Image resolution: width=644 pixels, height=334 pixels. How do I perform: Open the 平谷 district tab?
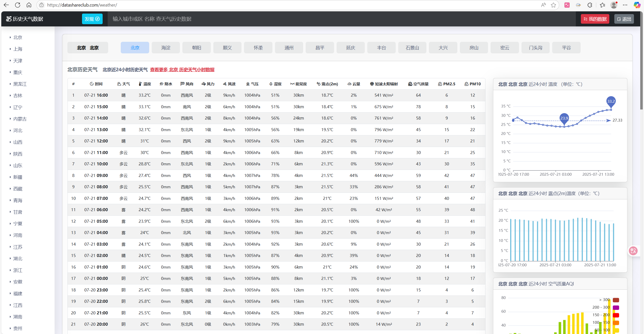566,48
